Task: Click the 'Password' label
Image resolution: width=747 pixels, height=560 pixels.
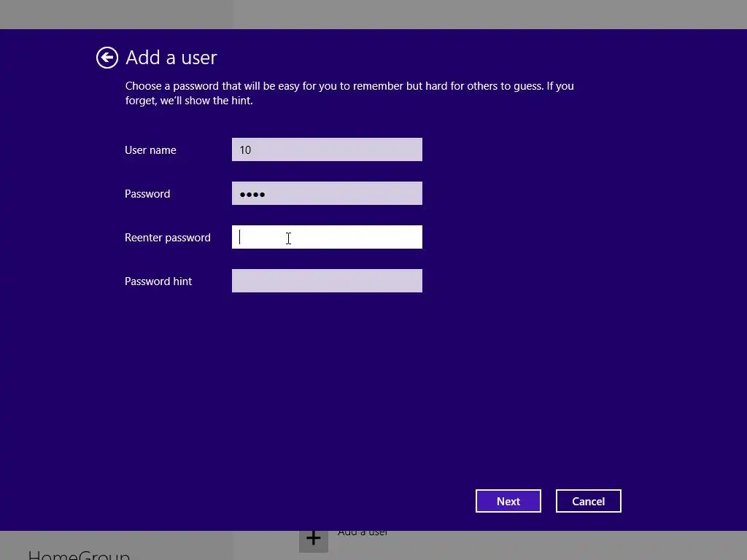Action: click(x=147, y=194)
